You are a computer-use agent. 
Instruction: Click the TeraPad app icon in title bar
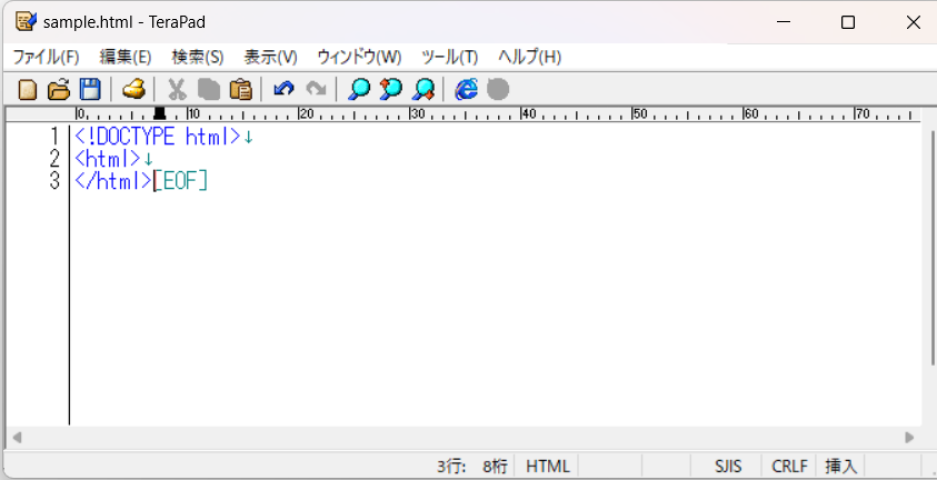[26, 22]
